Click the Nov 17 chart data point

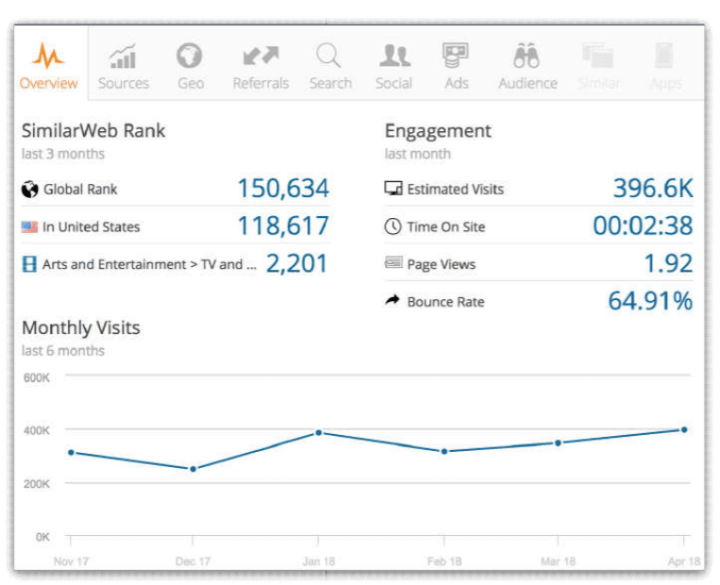pyautogui.click(x=71, y=452)
